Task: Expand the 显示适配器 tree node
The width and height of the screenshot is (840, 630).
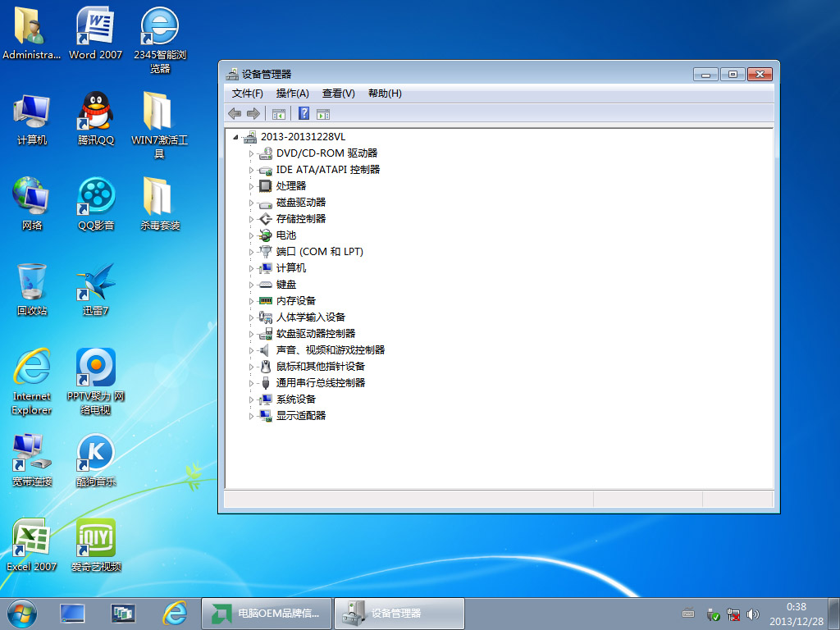Action: tap(251, 416)
